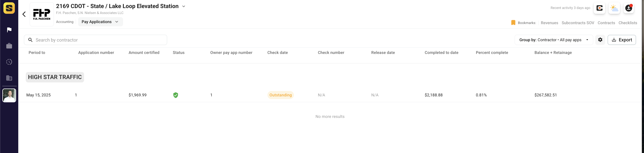
Task: Select the user profile photo thumbnail
Action: tap(9, 95)
